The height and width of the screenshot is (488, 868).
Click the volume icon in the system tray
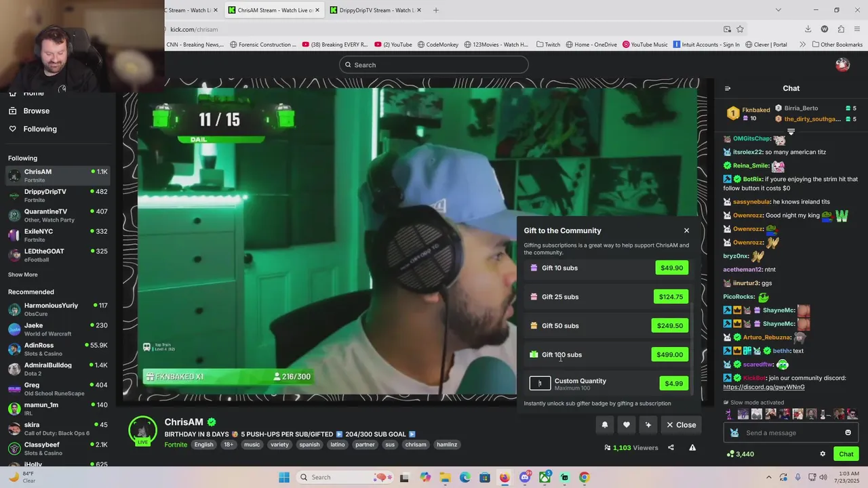(x=822, y=477)
